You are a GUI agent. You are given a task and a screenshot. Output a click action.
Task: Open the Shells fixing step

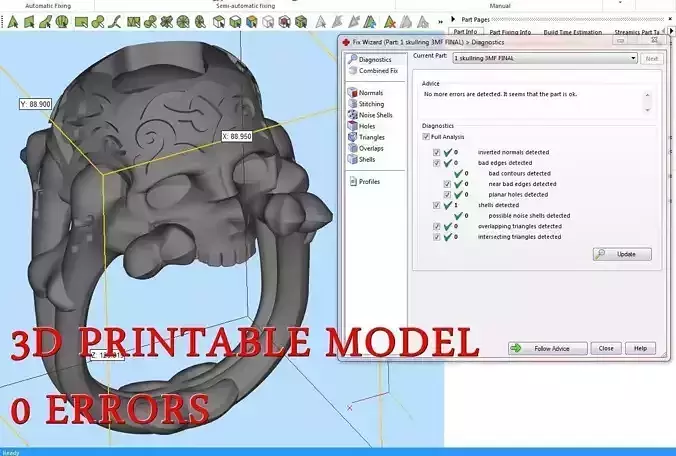pos(362,159)
